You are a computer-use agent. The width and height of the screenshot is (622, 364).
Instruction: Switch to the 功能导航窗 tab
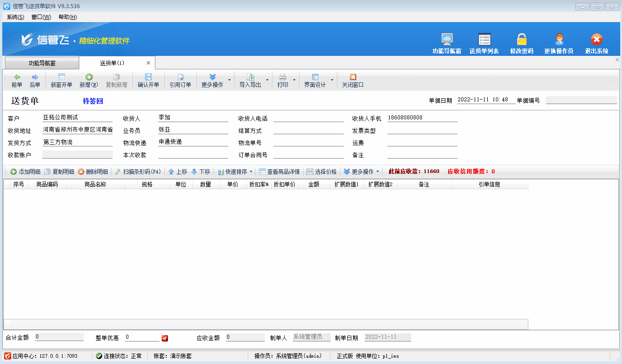(x=41, y=63)
